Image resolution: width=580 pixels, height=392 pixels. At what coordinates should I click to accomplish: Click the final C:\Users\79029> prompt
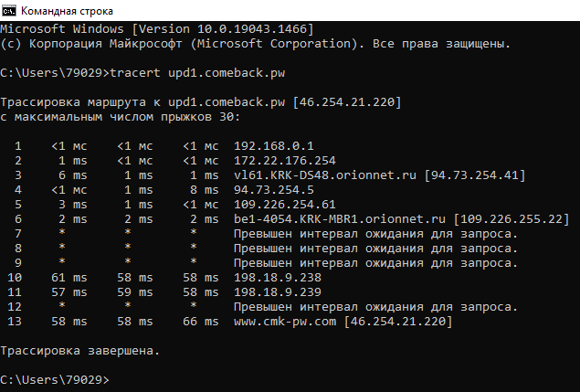click(55, 379)
